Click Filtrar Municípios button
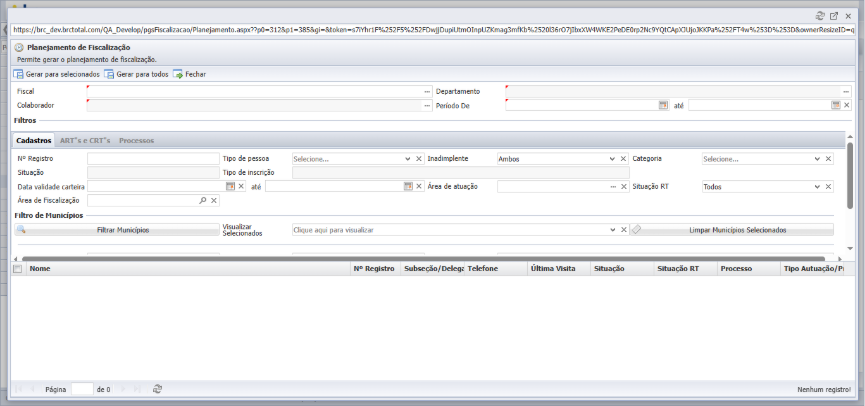The width and height of the screenshot is (865, 406). coord(116,230)
